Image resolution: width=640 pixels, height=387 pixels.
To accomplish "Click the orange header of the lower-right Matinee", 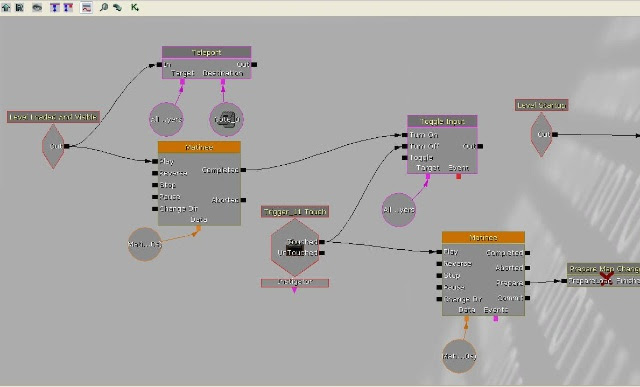I will 483,238.
